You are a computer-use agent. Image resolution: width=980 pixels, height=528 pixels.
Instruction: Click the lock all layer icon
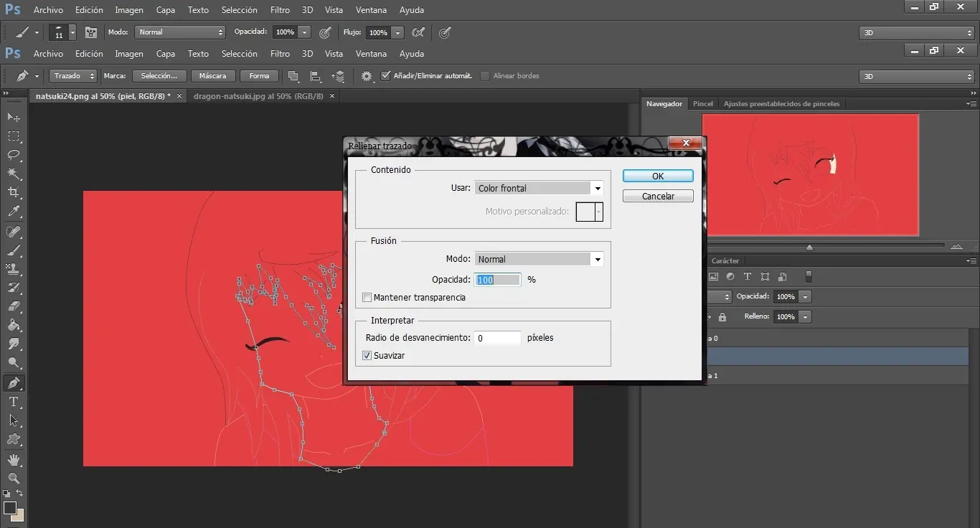point(722,316)
